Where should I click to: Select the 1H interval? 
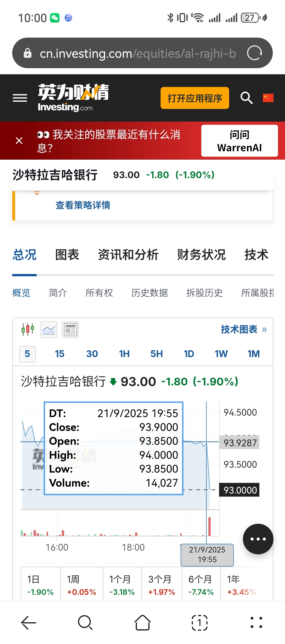[x=124, y=354]
